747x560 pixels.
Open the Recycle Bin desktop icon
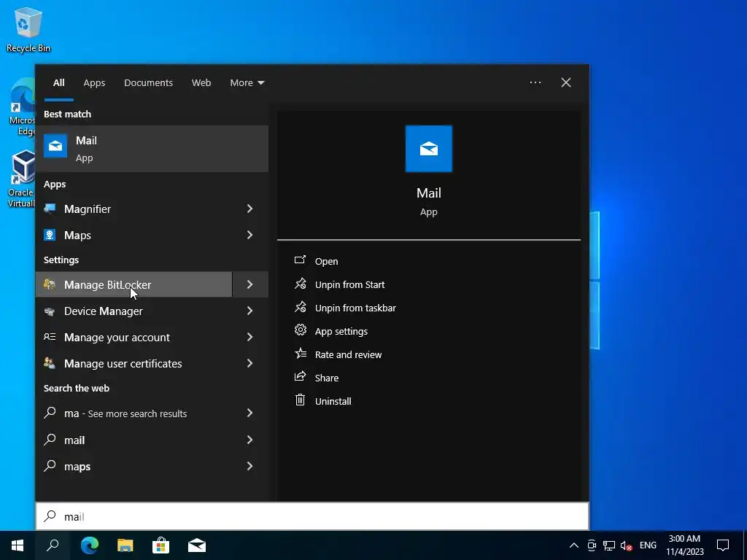coord(28,29)
